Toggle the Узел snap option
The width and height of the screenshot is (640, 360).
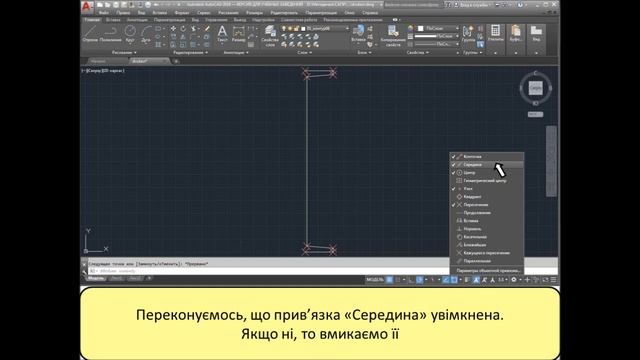pos(487,189)
